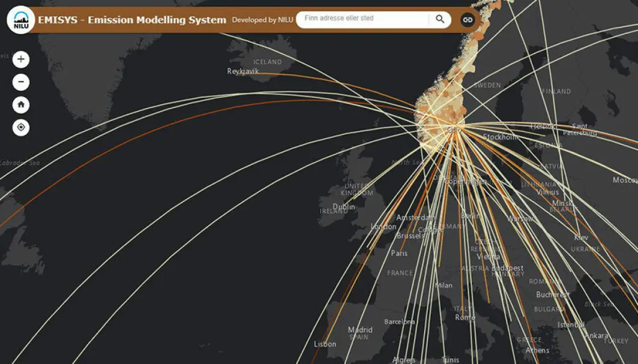Reset map with the home button
638x364 pixels.
[x=21, y=105]
